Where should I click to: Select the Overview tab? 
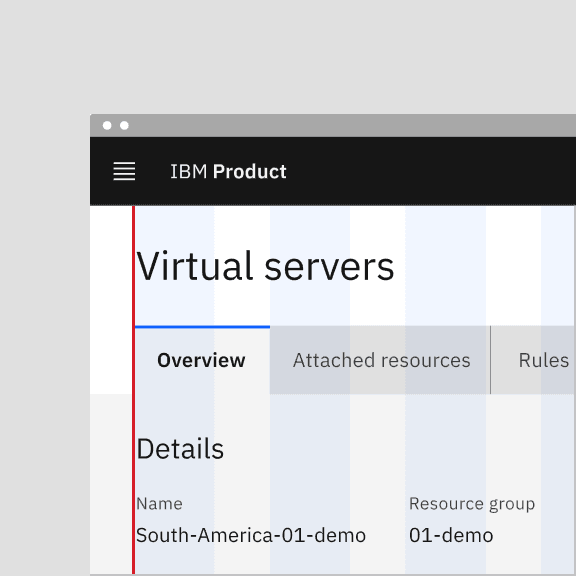202,360
